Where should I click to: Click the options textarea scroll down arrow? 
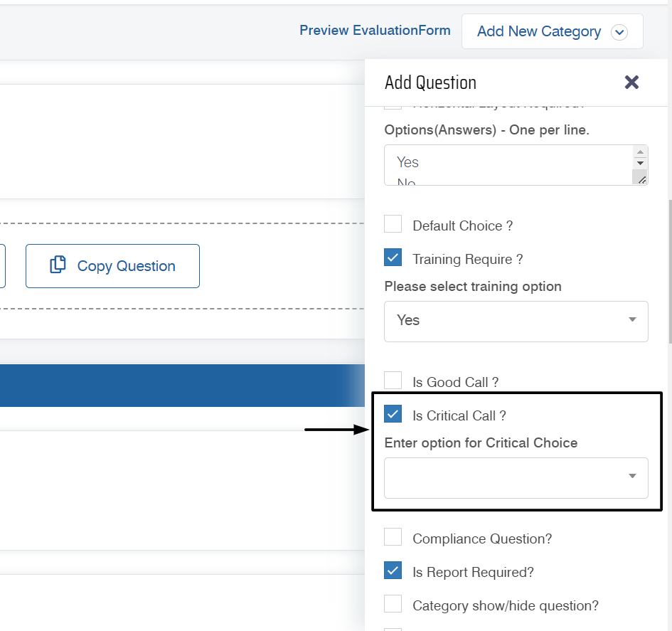pos(640,163)
